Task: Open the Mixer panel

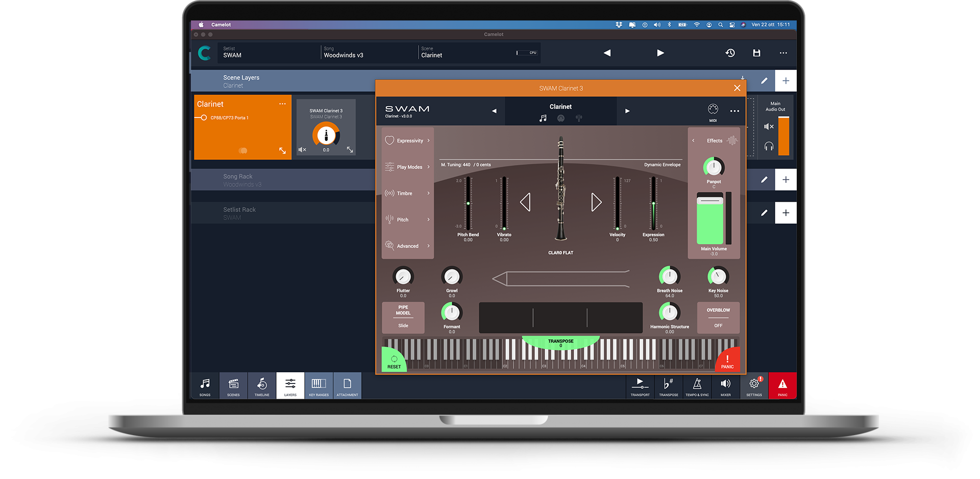Action: (x=725, y=387)
